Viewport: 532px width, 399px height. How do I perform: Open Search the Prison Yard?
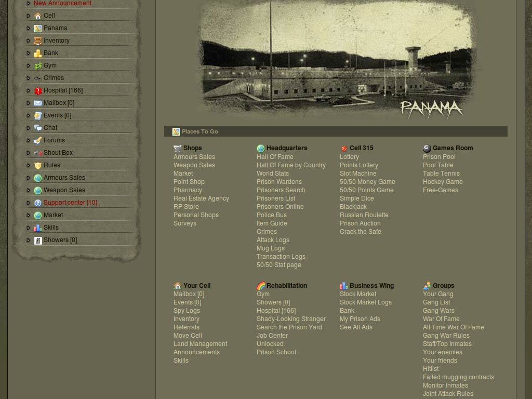(x=289, y=327)
